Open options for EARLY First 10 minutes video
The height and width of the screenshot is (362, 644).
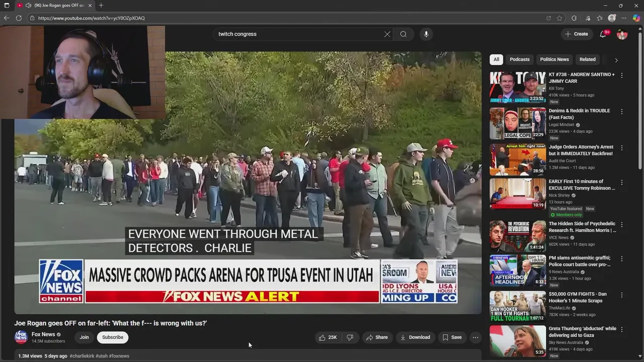622,183
